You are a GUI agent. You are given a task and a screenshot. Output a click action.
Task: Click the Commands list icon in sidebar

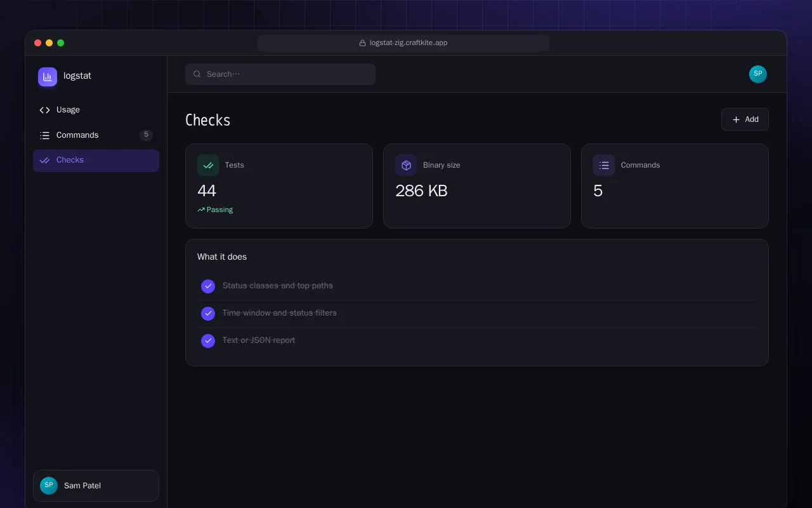(44, 135)
